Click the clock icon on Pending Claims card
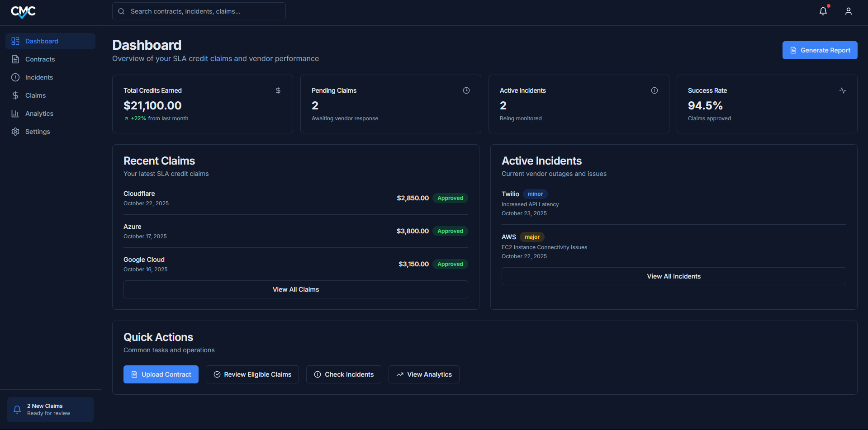This screenshot has width=868, height=430. [466, 90]
